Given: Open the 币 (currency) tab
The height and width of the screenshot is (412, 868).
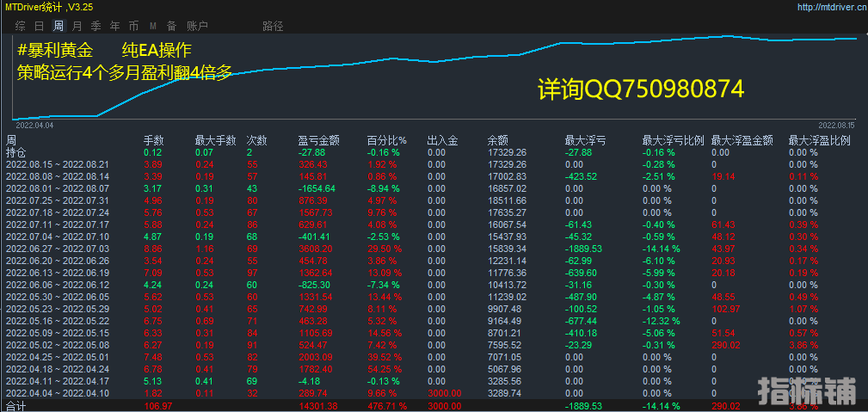Looking at the screenshot, I should pos(133,26).
